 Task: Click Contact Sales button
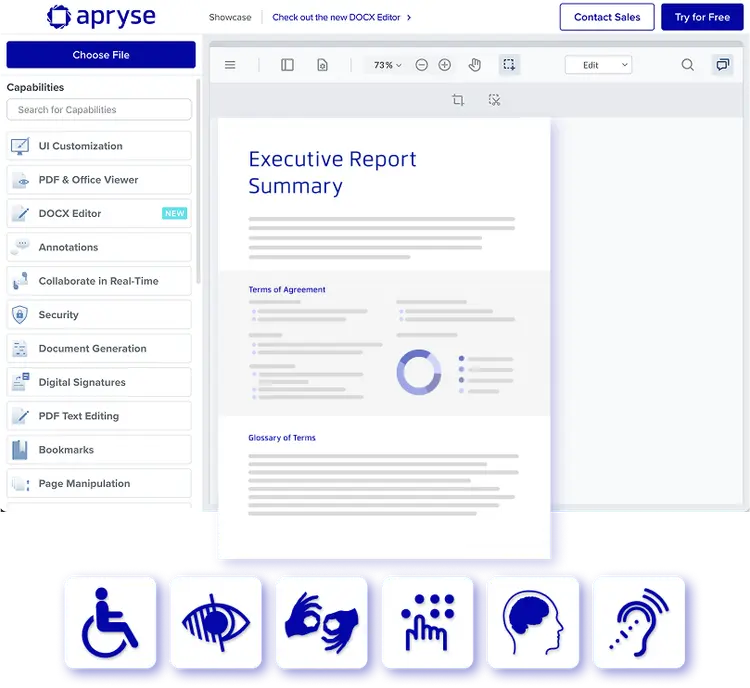tap(607, 17)
